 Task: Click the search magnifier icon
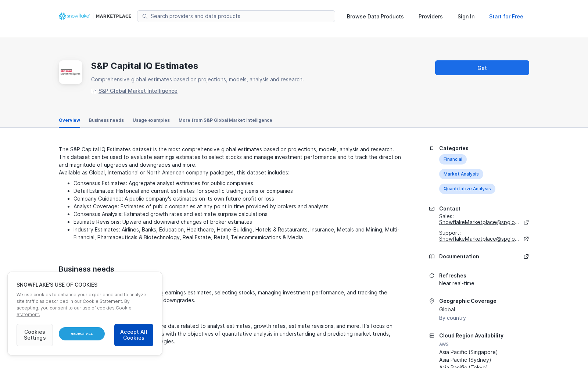pos(145,16)
